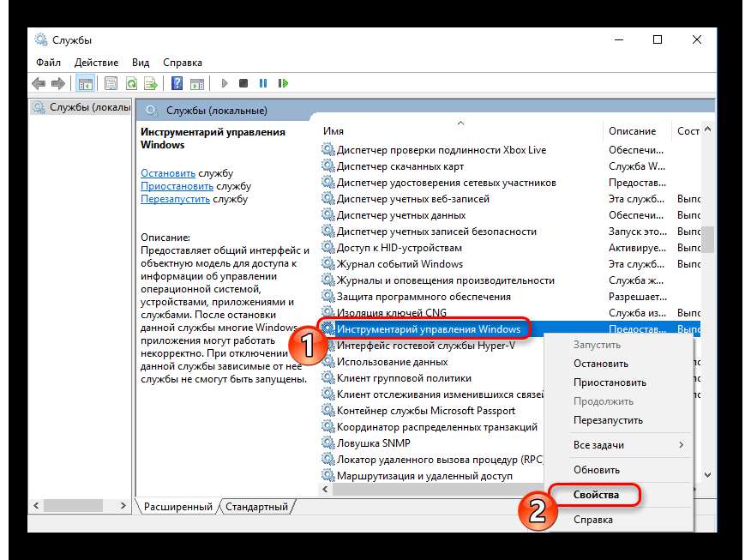745x560 pixels.
Task: Click the tree pane's scroll right arrow
Action: 123,505
